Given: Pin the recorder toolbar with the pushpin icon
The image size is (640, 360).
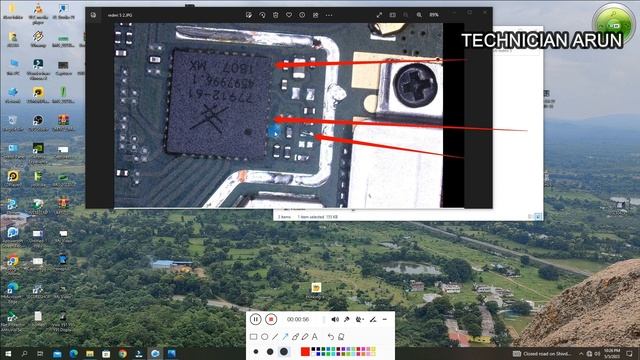Looking at the screenshot, I should tap(347, 319).
